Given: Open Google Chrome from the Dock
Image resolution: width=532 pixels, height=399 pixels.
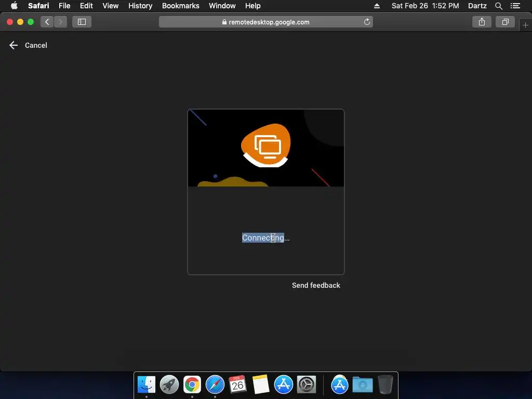Looking at the screenshot, I should coord(192,384).
